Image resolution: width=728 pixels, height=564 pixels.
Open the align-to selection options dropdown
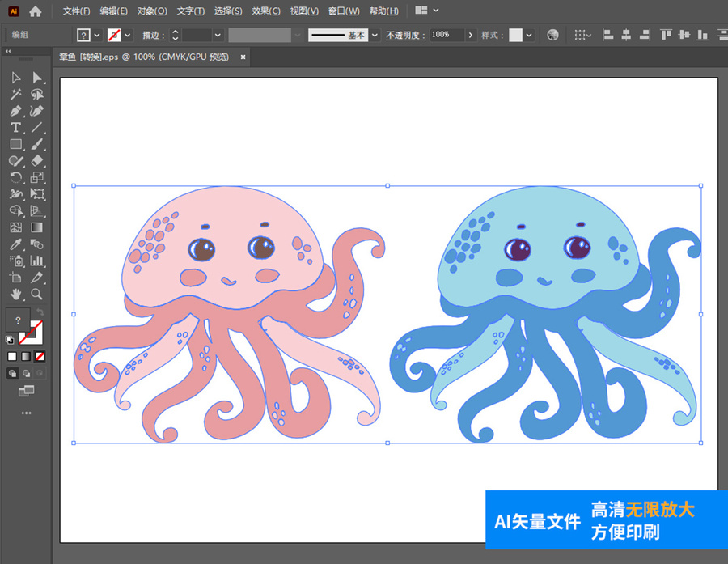coord(582,35)
